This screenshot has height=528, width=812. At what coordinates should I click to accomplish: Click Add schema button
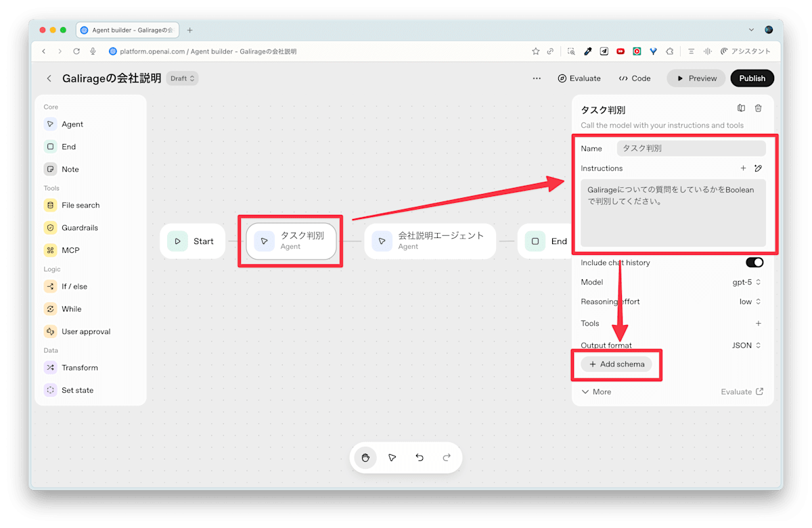coord(616,364)
